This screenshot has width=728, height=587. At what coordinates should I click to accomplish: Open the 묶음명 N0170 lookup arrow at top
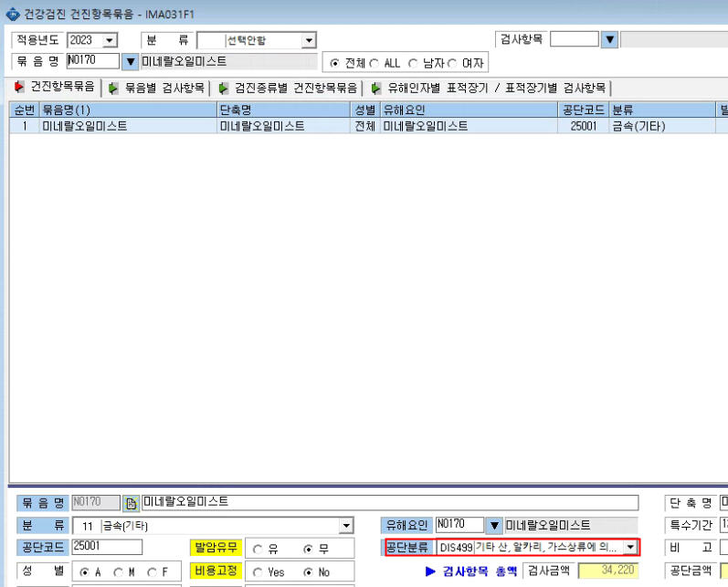(130, 62)
